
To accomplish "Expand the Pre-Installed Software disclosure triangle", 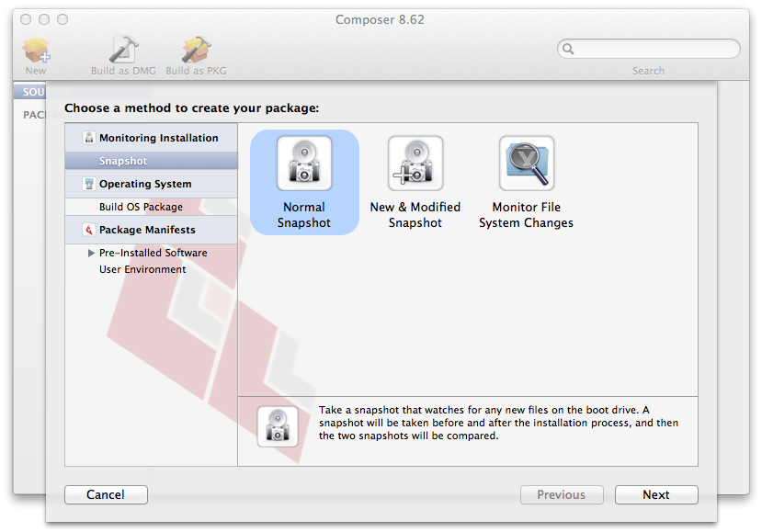I will (x=91, y=253).
